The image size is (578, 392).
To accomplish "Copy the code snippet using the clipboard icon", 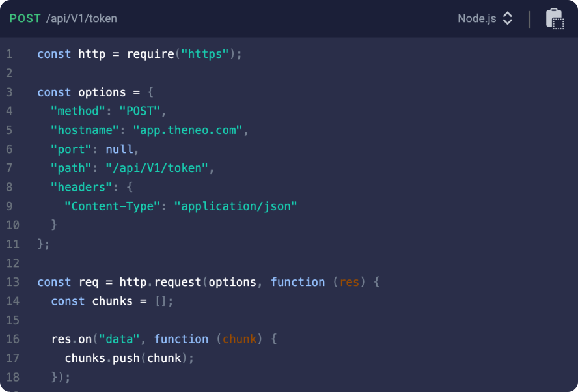I will [555, 18].
